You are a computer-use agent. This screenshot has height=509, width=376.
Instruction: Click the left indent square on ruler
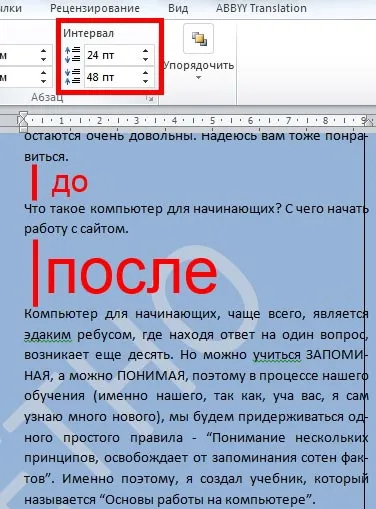23,129
